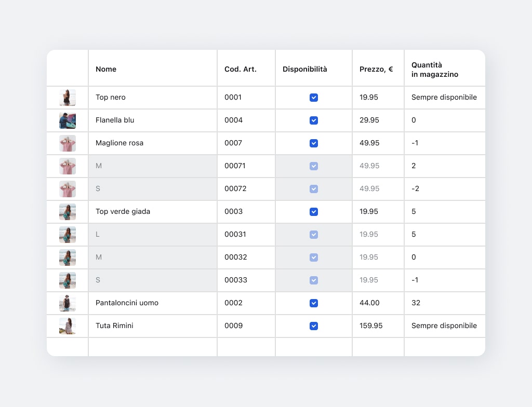Click the empty name cell in last row
The height and width of the screenshot is (407, 532).
click(x=152, y=347)
